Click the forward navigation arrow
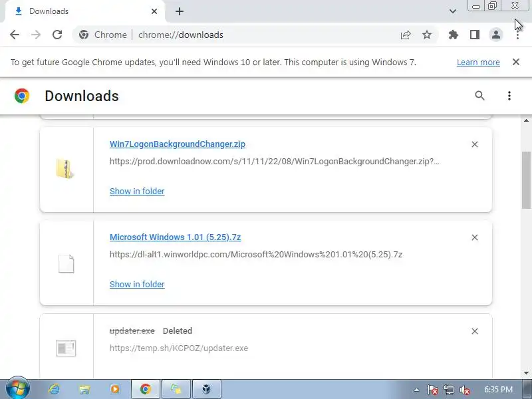 pos(36,35)
